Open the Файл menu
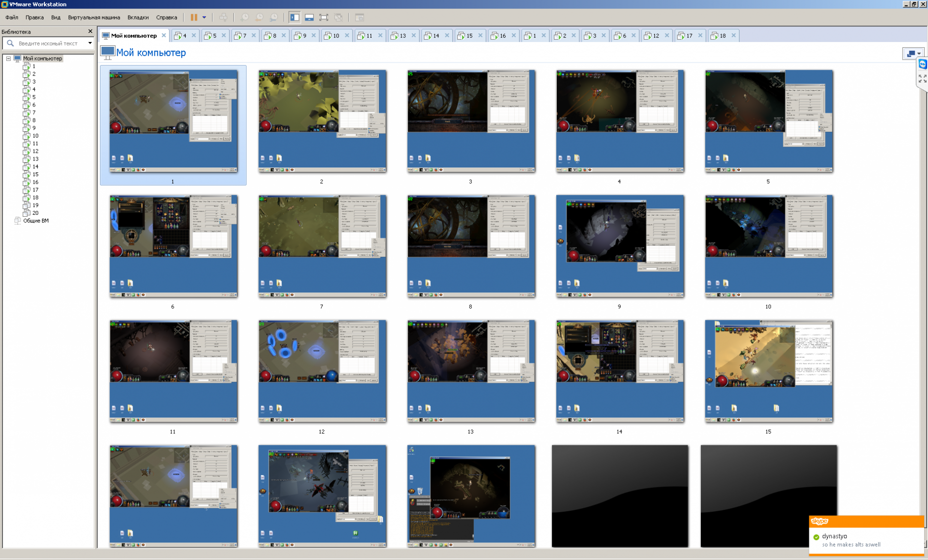 pos(12,17)
